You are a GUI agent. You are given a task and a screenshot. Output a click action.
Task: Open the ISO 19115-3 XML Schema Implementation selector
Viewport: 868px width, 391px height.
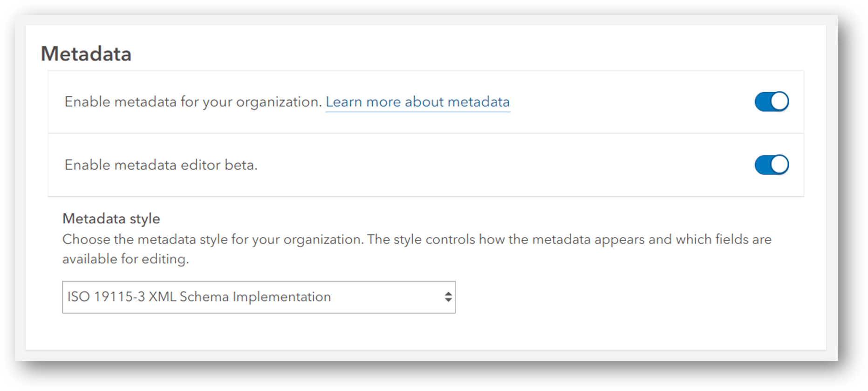tap(259, 297)
